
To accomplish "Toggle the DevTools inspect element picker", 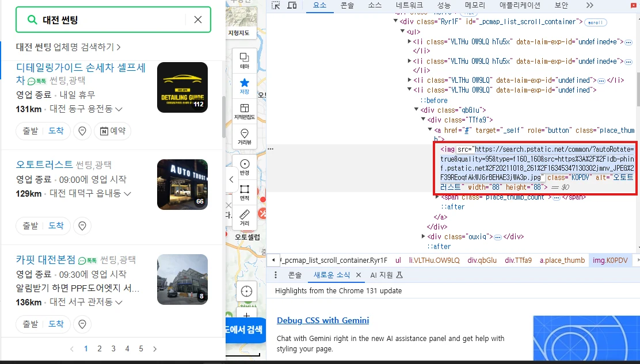I will (276, 5).
